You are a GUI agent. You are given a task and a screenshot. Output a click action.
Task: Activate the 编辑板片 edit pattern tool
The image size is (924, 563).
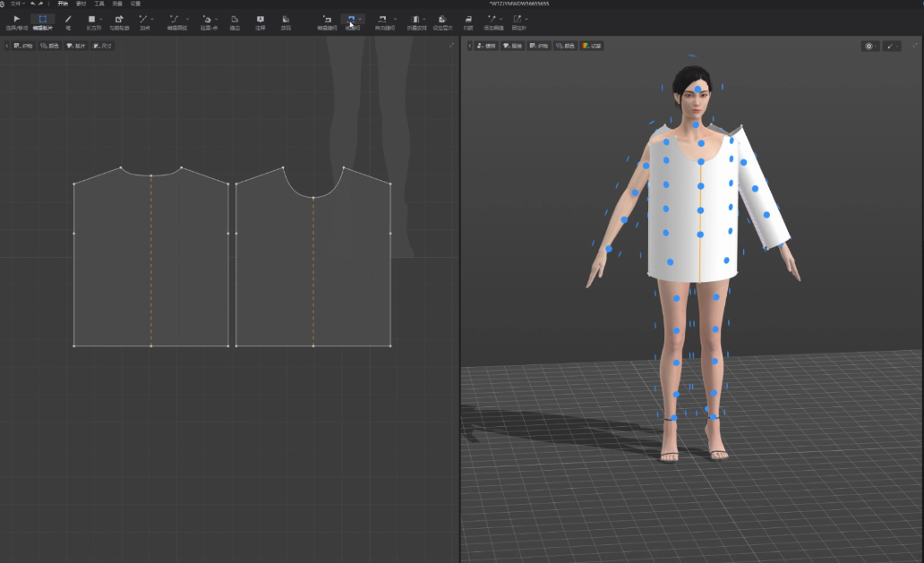(x=42, y=19)
